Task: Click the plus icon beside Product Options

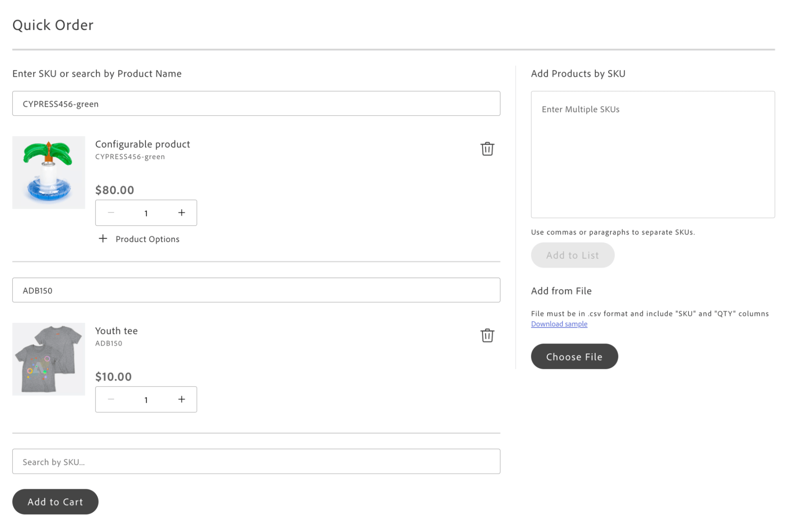Action: 103,238
